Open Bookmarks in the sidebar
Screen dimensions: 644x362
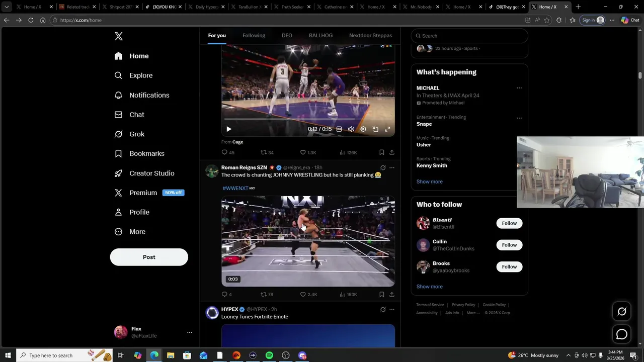point(139,153)
